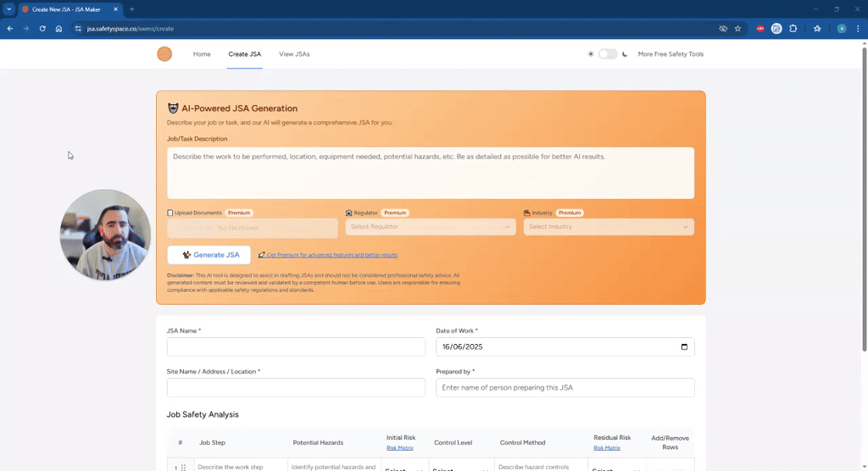This screenshot has width=868, height=471.
Task: Open the browser home page icon
Action: click(58, 29)
